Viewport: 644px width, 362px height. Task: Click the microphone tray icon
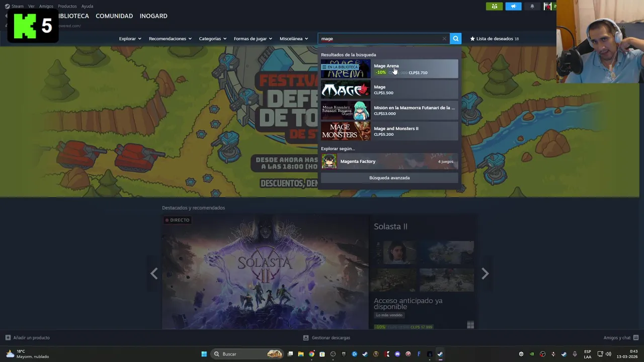(575, 354)
